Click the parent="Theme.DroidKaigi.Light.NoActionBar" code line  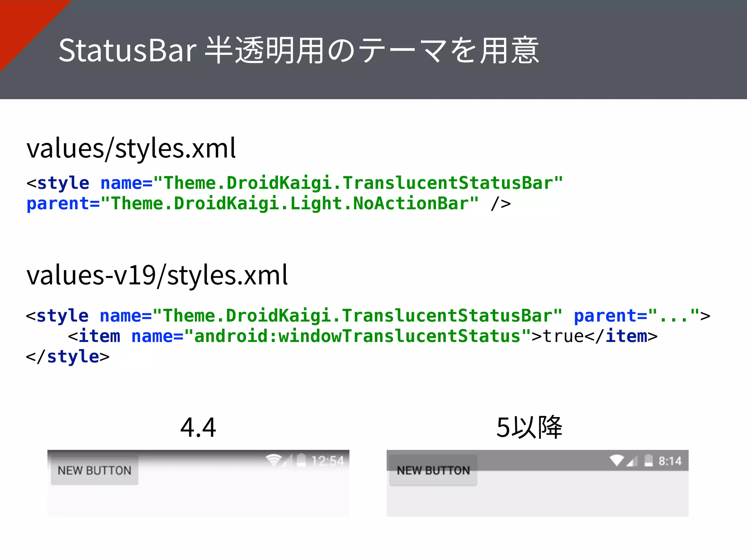click(x=268, y=203)
